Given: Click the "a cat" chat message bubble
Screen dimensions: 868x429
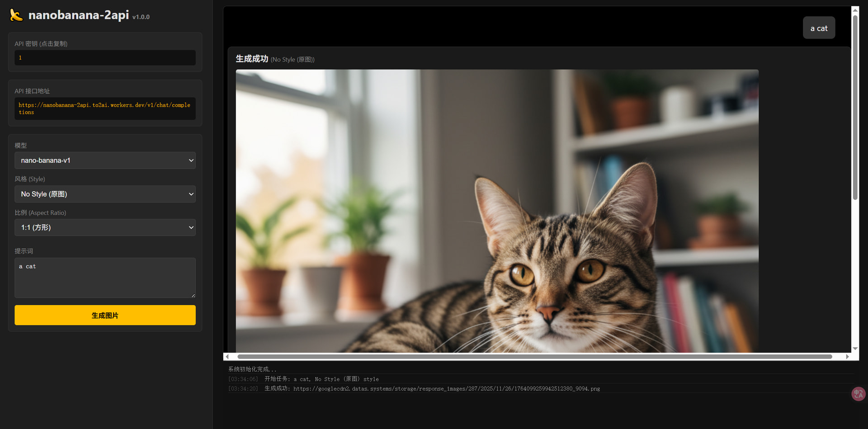Looking at the screenshot, I should (x=819, y=28).
